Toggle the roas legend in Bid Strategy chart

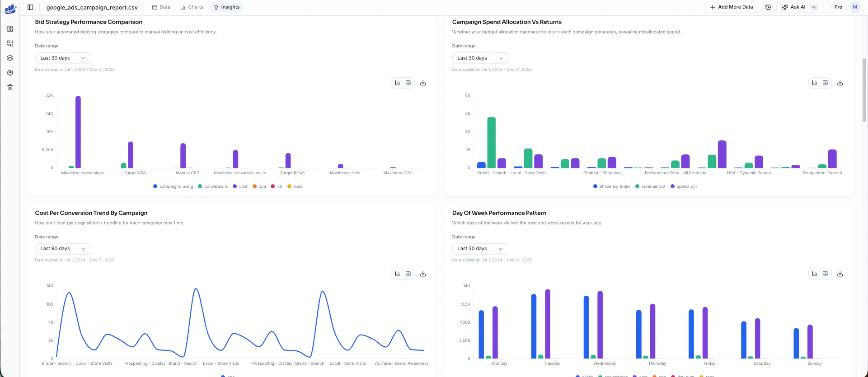pos(295,186)
